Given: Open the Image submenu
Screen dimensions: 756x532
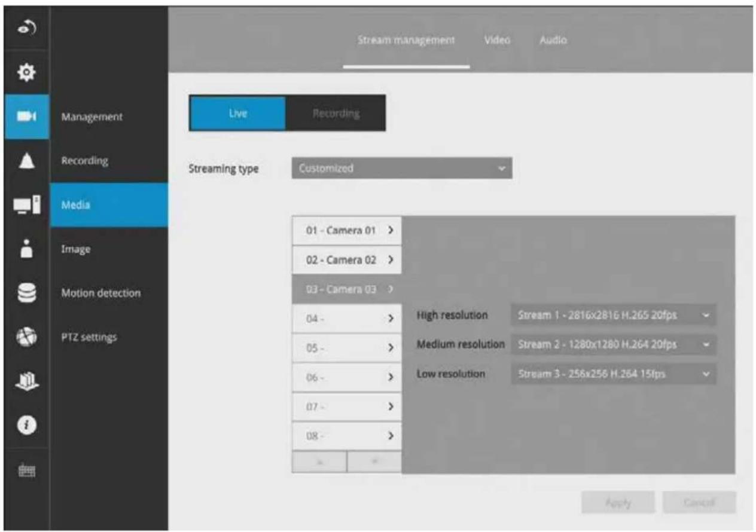Looking at the screenshot, I should 109,249.
